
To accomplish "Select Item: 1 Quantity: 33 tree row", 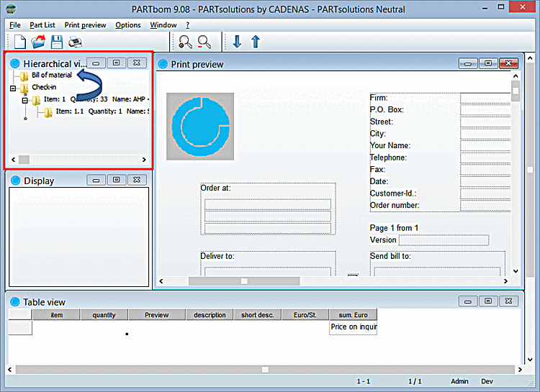I will [96, 99].
